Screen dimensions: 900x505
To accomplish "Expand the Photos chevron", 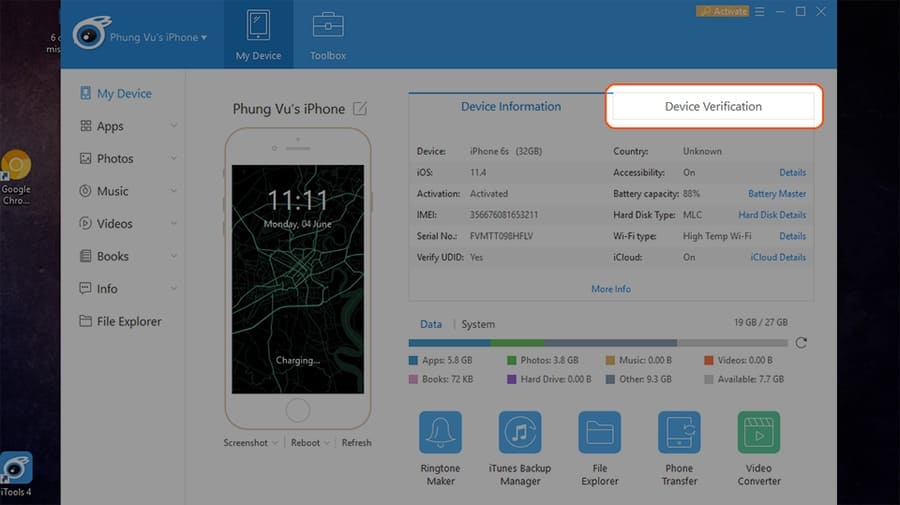I will pyautogui.click(x=173, y=158).
